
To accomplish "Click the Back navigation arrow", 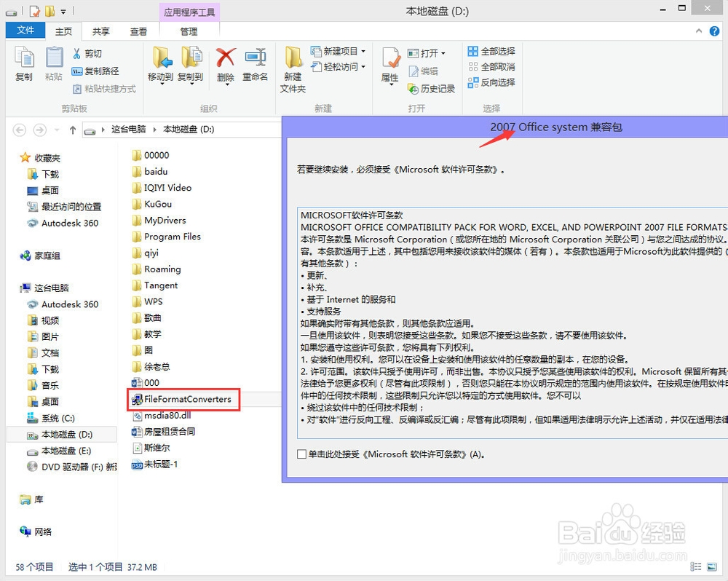I will [20, 130].
